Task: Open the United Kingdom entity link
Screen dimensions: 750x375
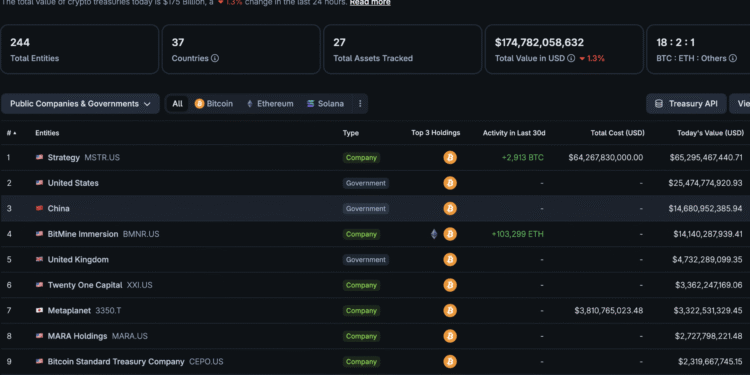Action: (x=78, y=260)
